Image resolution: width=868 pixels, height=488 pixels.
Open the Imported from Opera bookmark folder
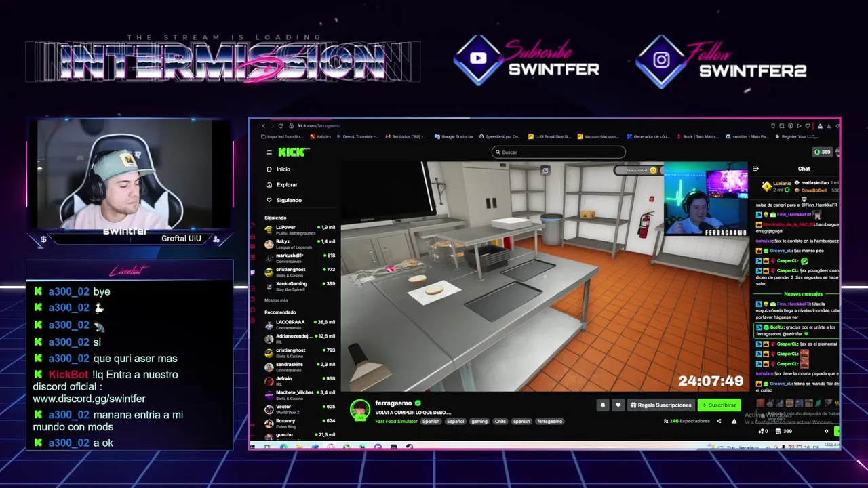click(282, 136)
